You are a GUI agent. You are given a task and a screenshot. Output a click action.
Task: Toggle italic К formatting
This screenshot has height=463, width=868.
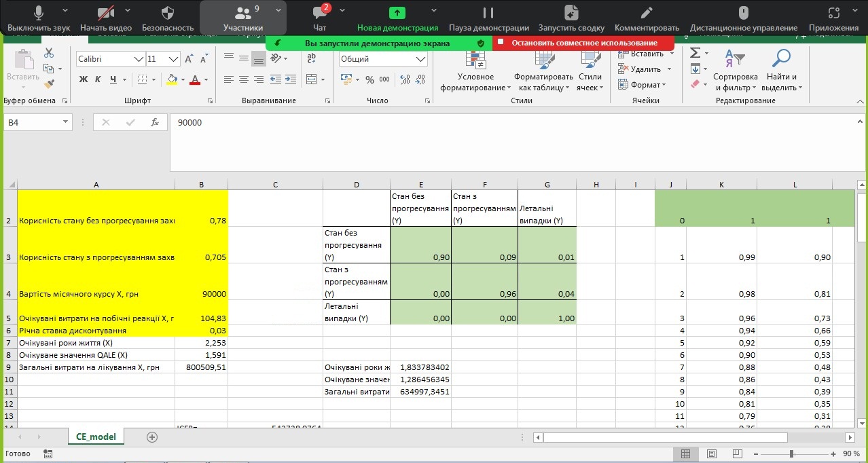(x=98, y=79)
